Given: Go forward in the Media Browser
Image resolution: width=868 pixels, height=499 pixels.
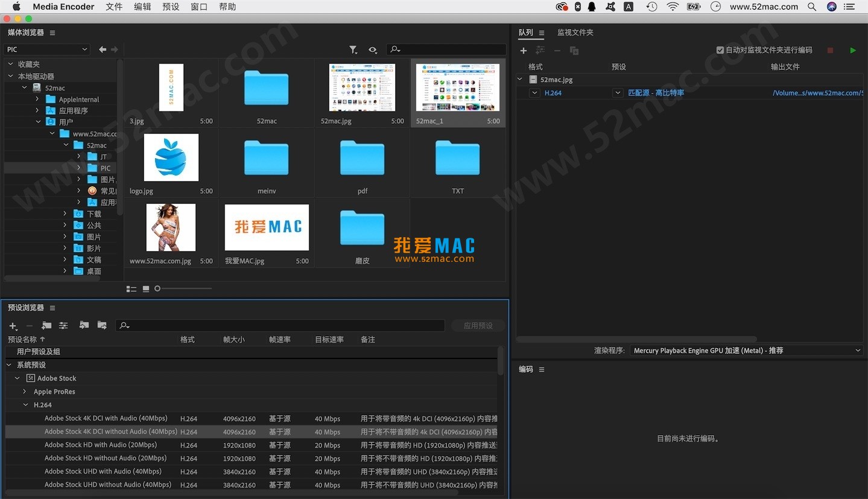Looking at the screenshot, I should (x=114, y=49).
